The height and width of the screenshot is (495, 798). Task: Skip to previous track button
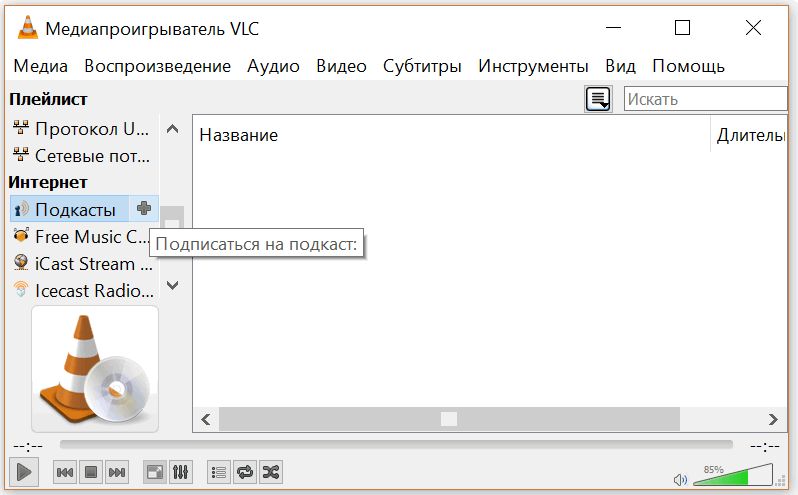(x=65, y=473)
